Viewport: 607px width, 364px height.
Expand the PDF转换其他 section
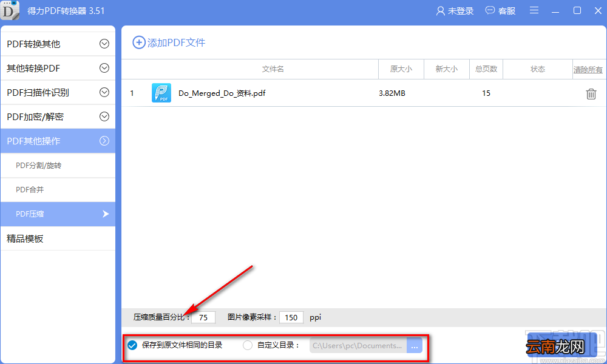(58, 44)
